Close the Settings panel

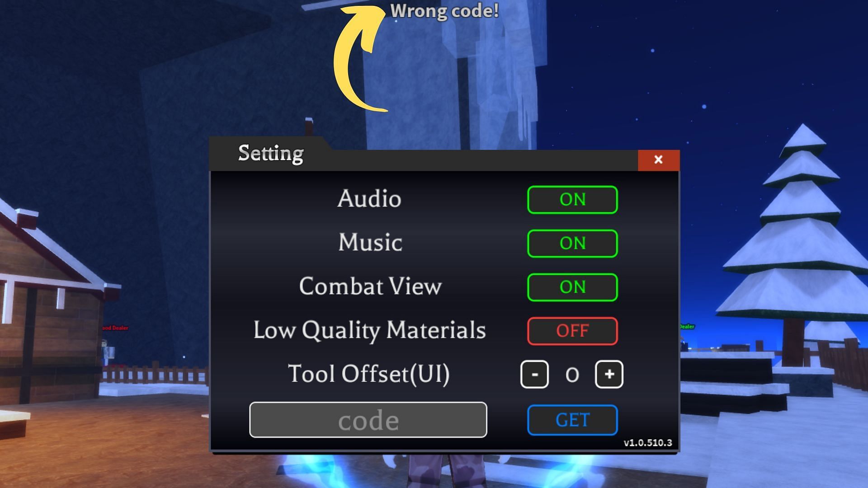658,159
